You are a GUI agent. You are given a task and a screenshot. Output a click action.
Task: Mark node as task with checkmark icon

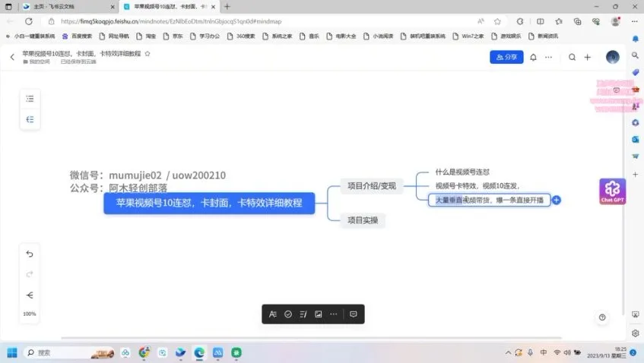pos(288,314)
